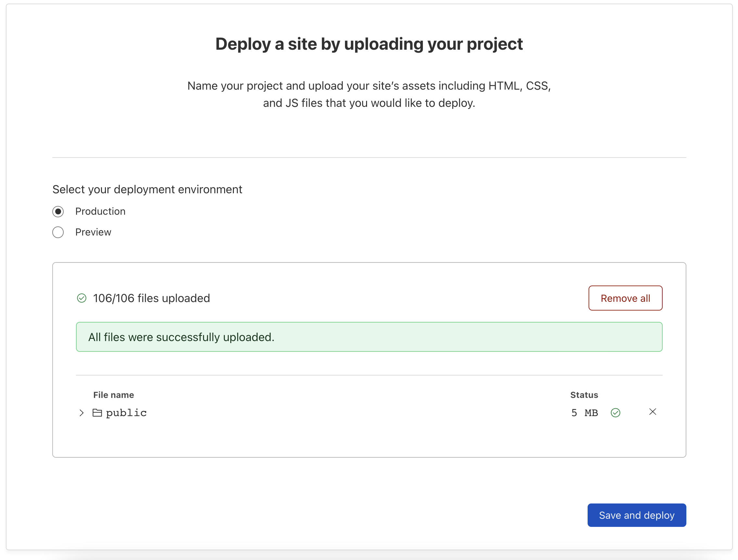This screenshot has width=738, height=560.
Task: Open the public folder contents using the chevron
Action: [81, 413]
